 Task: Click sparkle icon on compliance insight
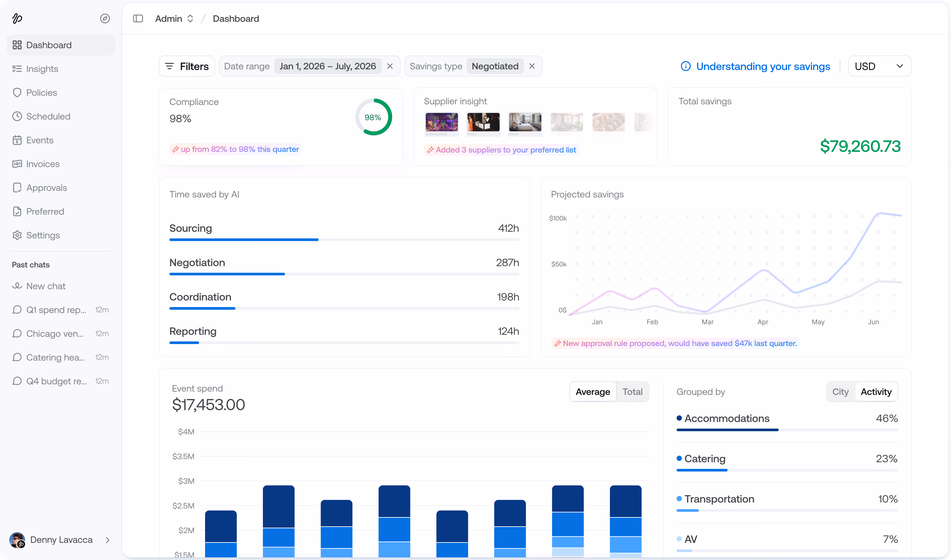tap(176, 149)
